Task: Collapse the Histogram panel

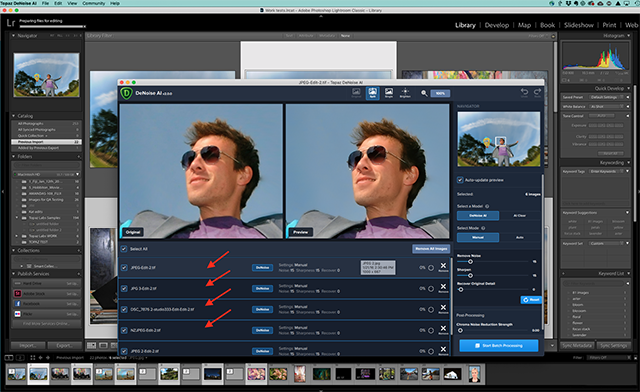Action: coord(628,36)
